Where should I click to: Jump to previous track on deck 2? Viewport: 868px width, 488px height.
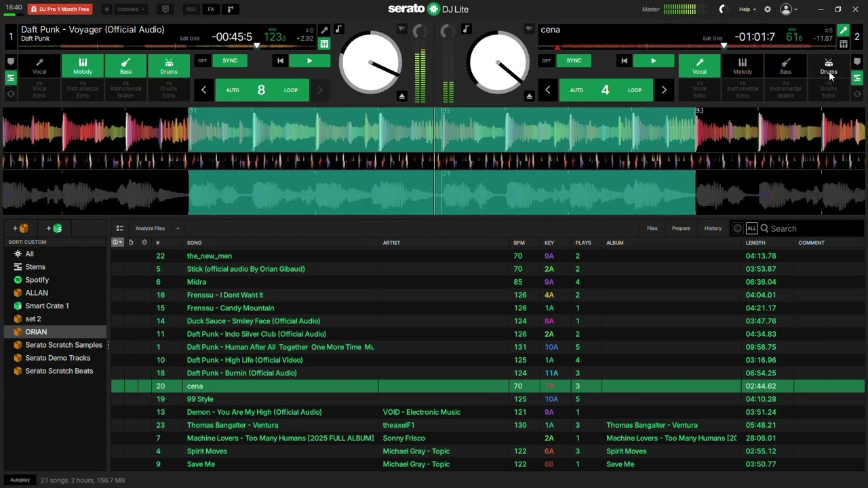click(x=624, y=61)
